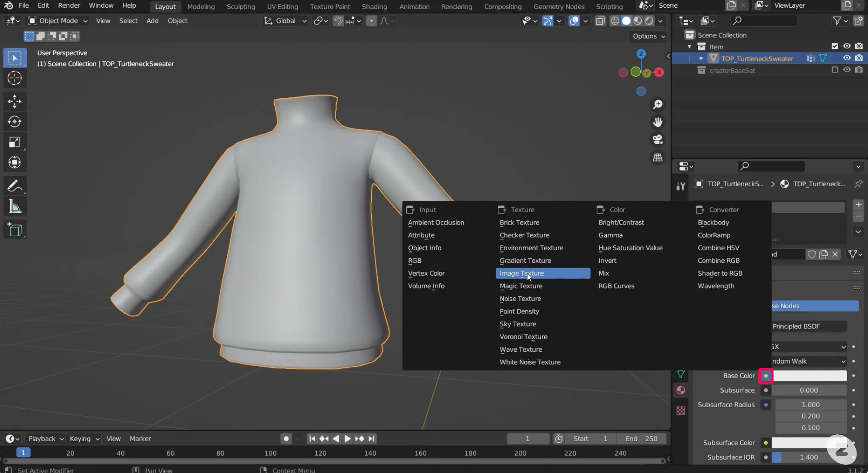Choose Noise Texture from the menu

(520, 299)
